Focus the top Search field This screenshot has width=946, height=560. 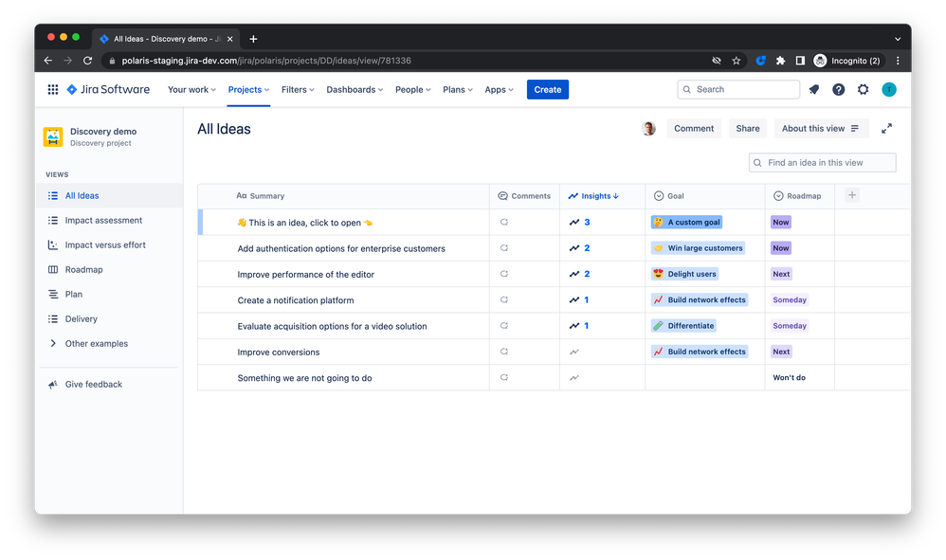738,89
